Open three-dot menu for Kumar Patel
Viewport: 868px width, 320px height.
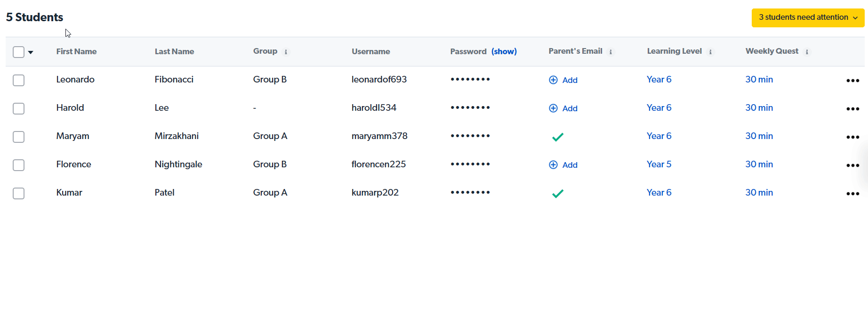pyautogui.click(x=852, y=194)
